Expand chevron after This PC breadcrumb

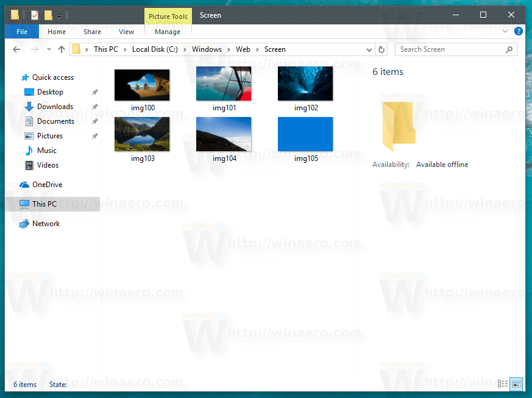point(125,49)
